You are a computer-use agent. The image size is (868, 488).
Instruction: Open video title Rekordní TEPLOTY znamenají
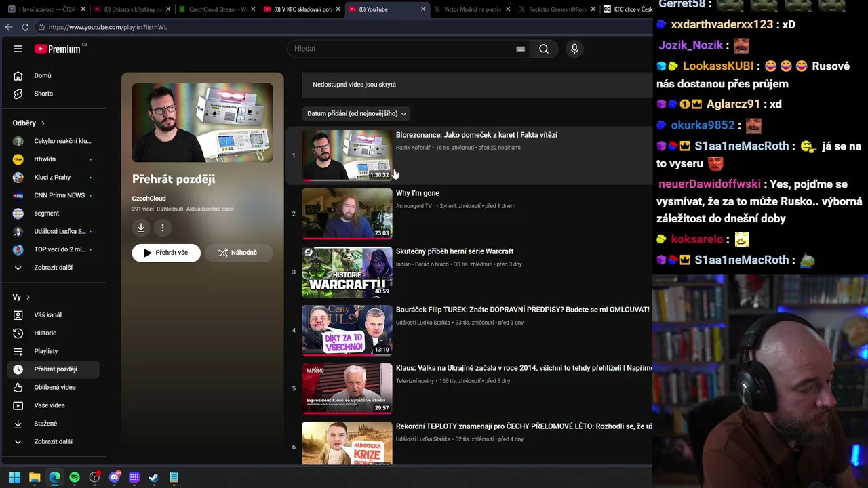point(524,426)
